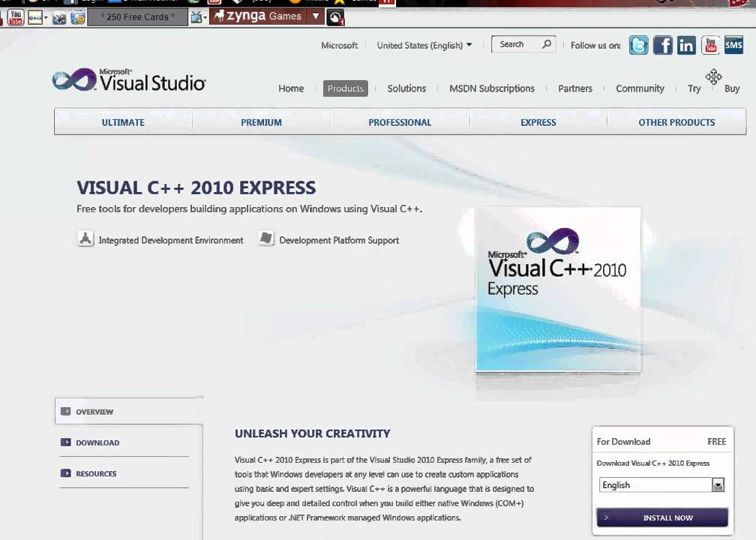
Task: Open MSDN Subscriptions nav item
Action: pyautogui.click(x=492, y=88)
